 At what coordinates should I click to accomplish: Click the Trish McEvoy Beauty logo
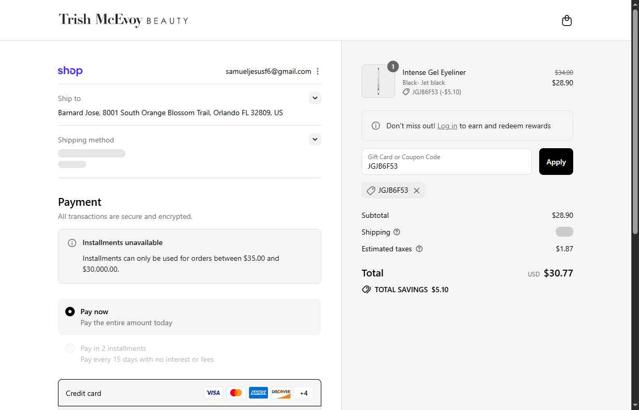(x=123, y=20)
